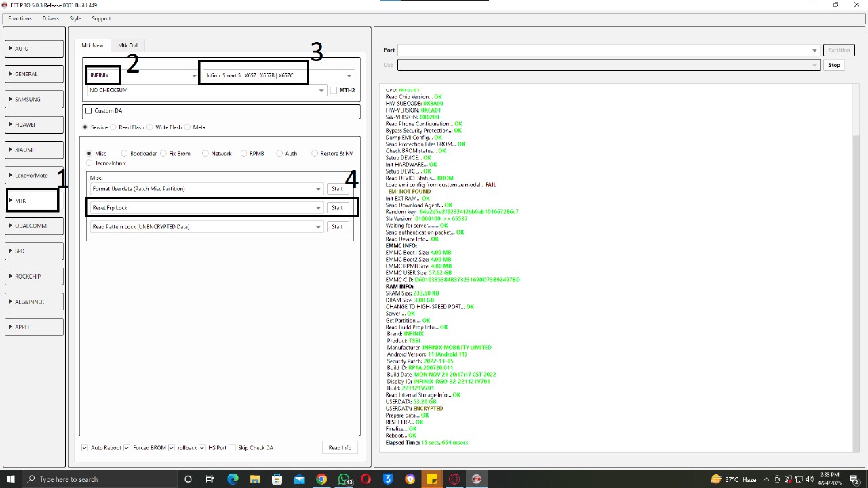Open File Explorer from the taskbar
The height and width of the screenshot is (488, 868).
[255, 479]
